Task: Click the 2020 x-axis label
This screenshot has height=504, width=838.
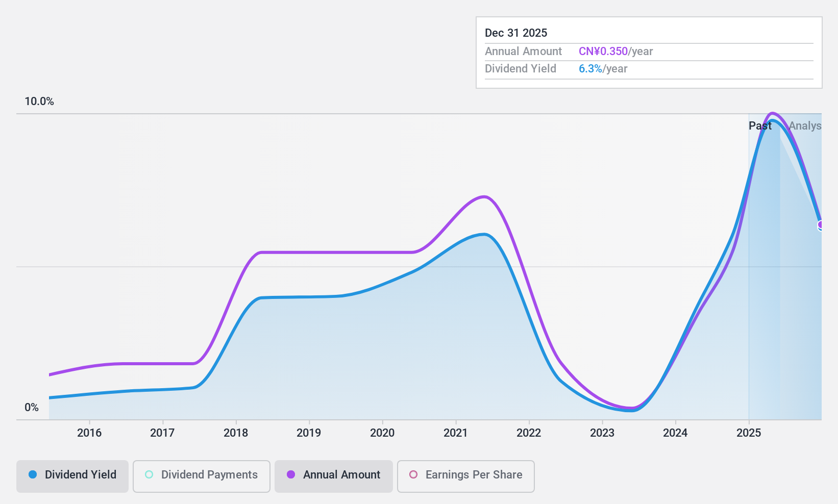Action: [x=382, y=433]
